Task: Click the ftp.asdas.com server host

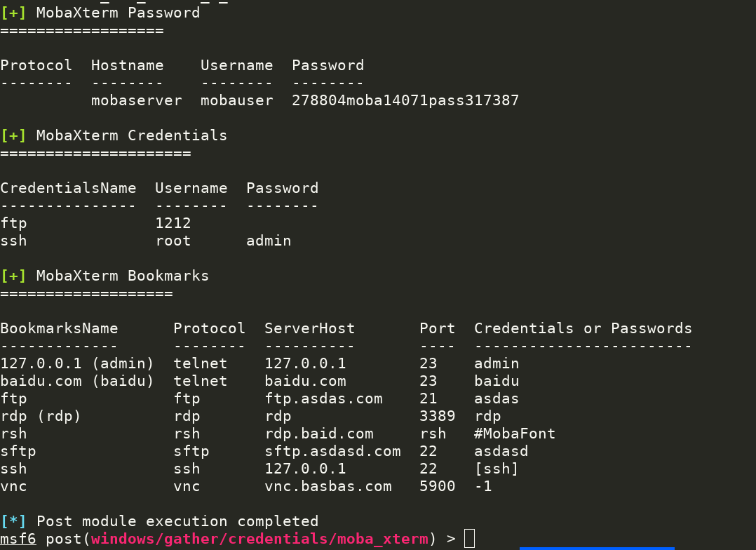Action: tap(323, 398)
